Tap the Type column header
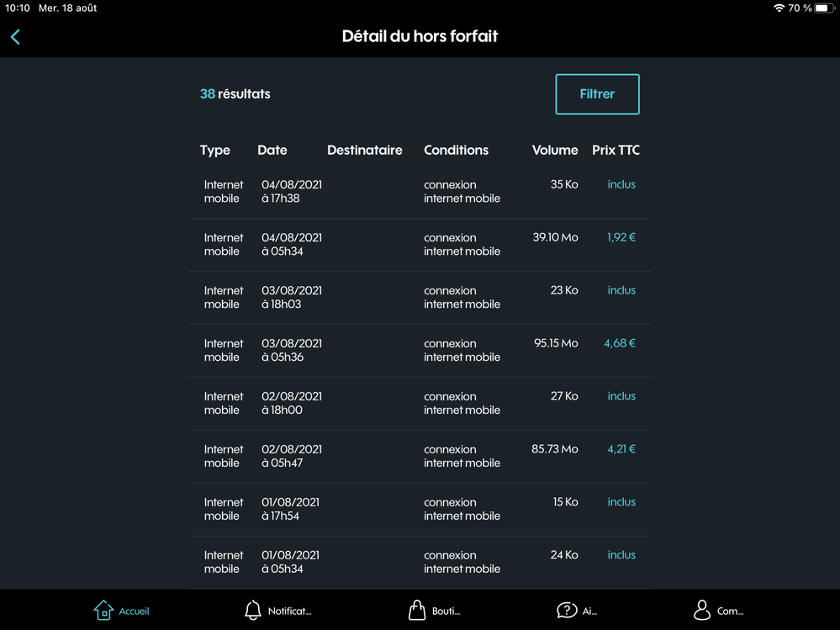This screenshot has height=630, width=840. point(215,151)
